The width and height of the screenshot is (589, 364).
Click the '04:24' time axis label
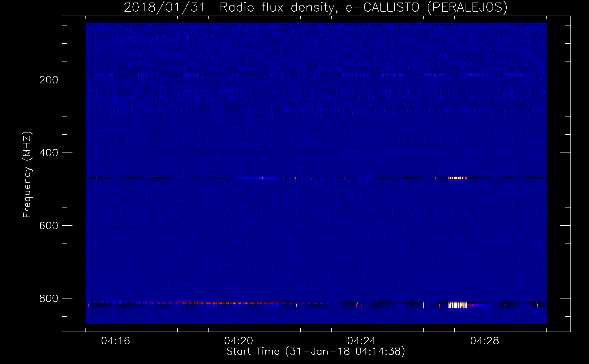(362, 341)
